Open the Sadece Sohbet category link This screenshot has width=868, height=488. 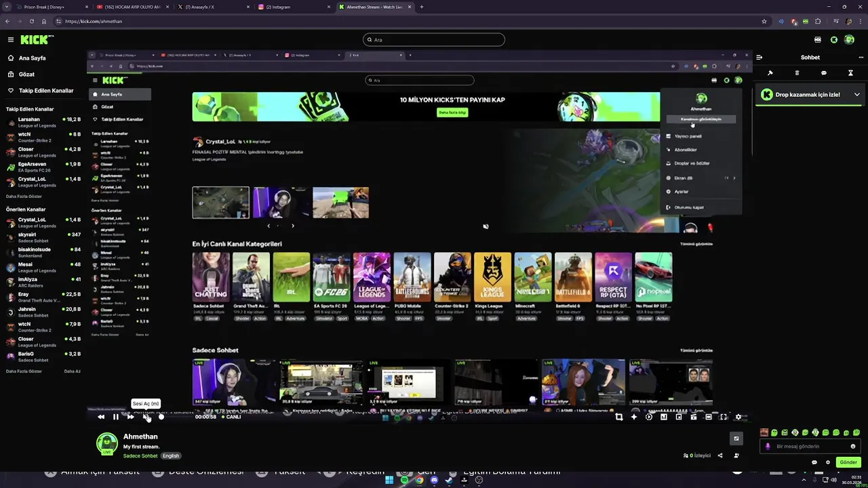click(141, 456)
